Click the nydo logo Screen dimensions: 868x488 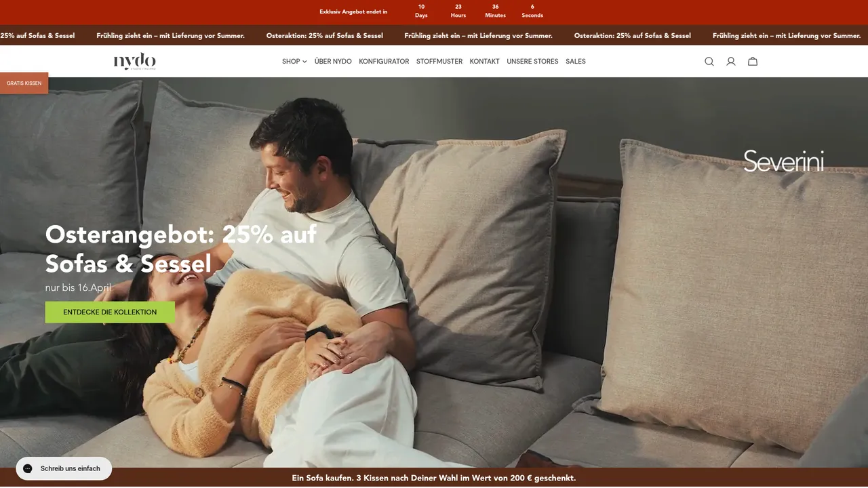[x=134, y=61]
